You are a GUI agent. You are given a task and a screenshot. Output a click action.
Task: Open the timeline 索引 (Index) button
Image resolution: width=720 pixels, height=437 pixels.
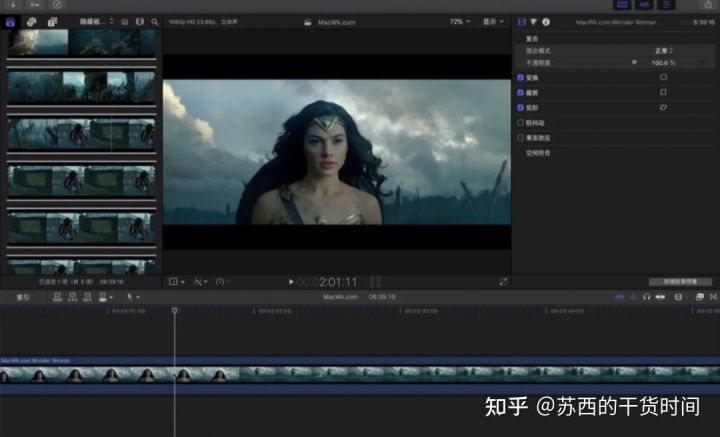23,297
